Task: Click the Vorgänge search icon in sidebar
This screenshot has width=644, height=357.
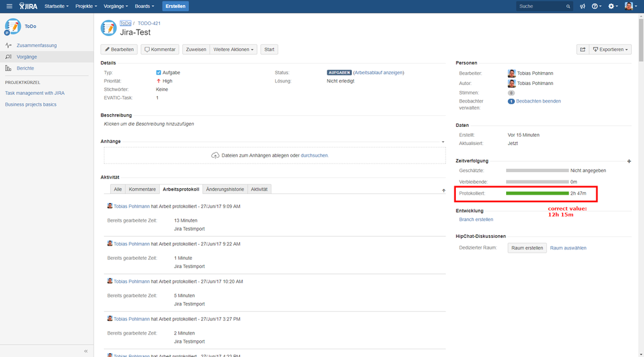Action: coord(8,57)
